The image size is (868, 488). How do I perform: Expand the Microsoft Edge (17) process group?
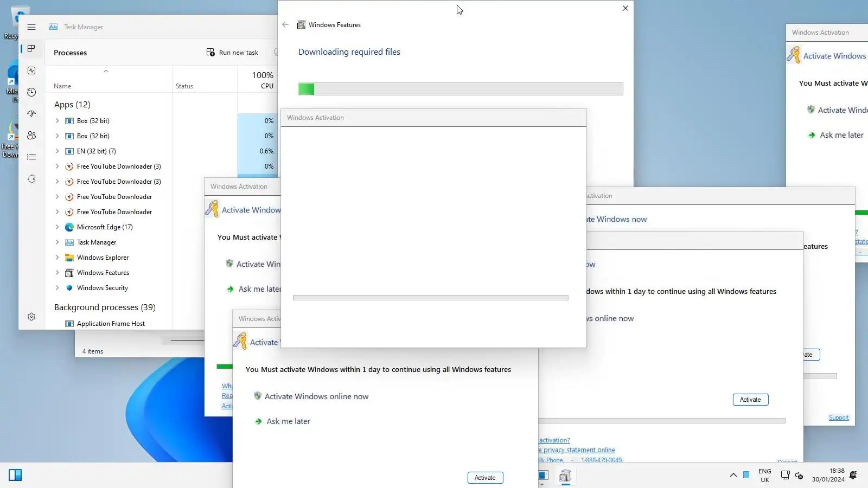click(x=57, y=227)
